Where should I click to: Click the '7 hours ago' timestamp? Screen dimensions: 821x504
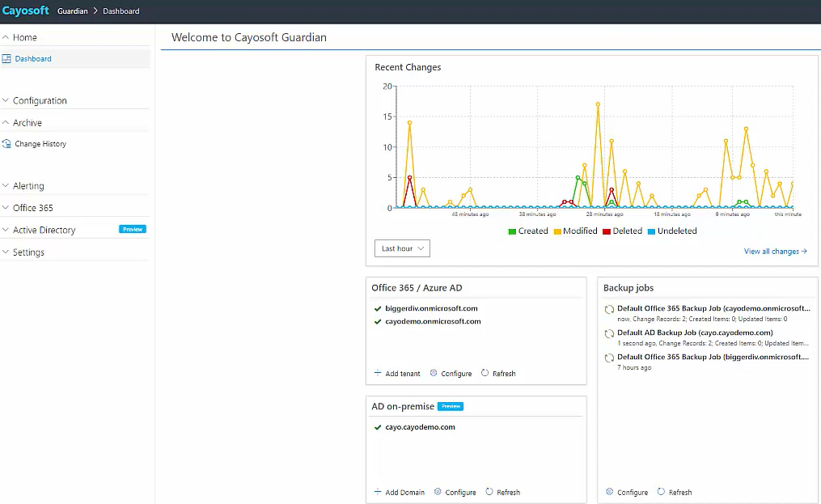pos(634,368)
